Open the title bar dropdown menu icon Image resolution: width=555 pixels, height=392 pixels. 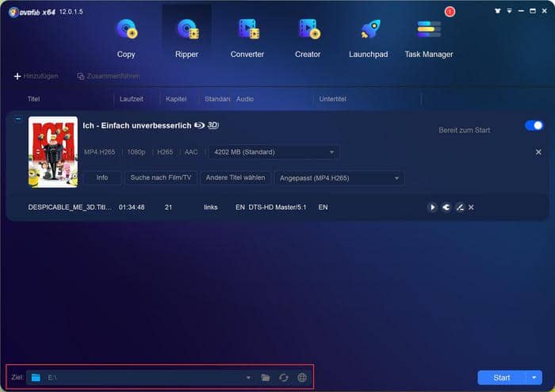[x=509, y=11]
